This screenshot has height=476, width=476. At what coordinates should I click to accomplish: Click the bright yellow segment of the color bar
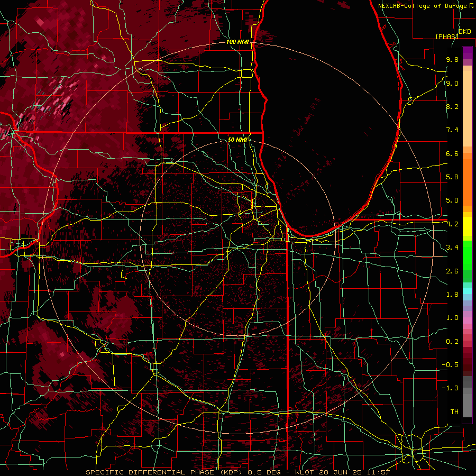click(x=467, y=226)
